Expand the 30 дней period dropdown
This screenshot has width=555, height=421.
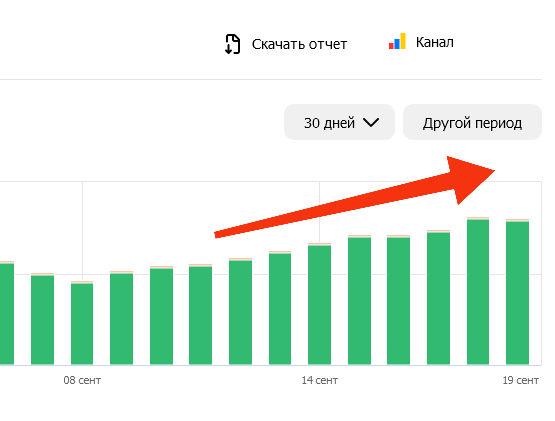tap(339, 122)
